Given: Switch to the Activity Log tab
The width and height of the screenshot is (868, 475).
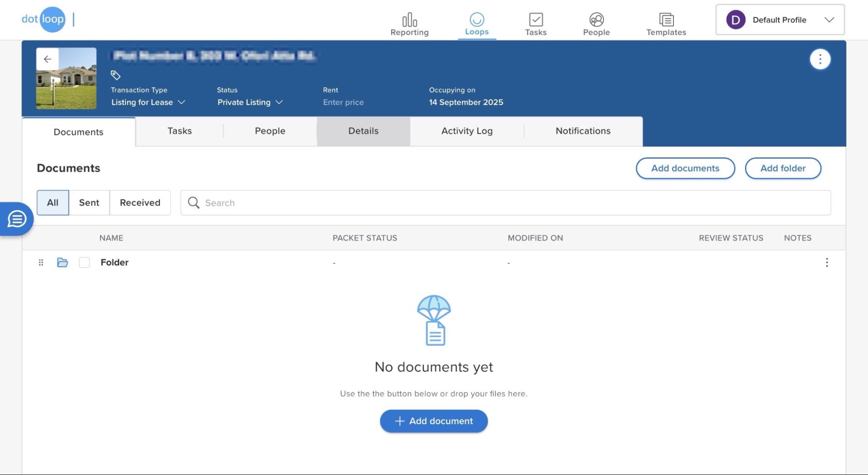Looking at the screenshot, I should (x=467, y=131).
